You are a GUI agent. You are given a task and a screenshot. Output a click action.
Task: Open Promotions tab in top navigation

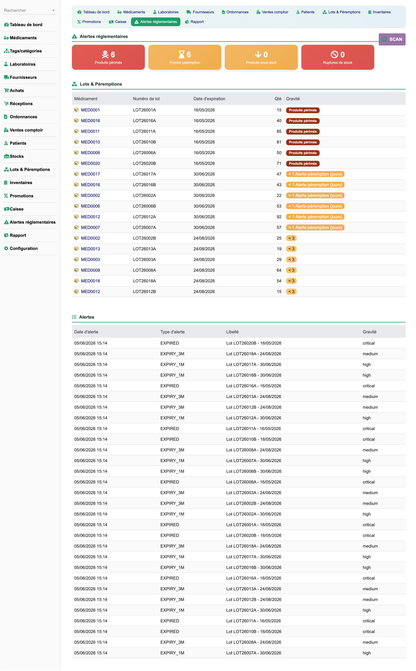(x=89, y=21)
